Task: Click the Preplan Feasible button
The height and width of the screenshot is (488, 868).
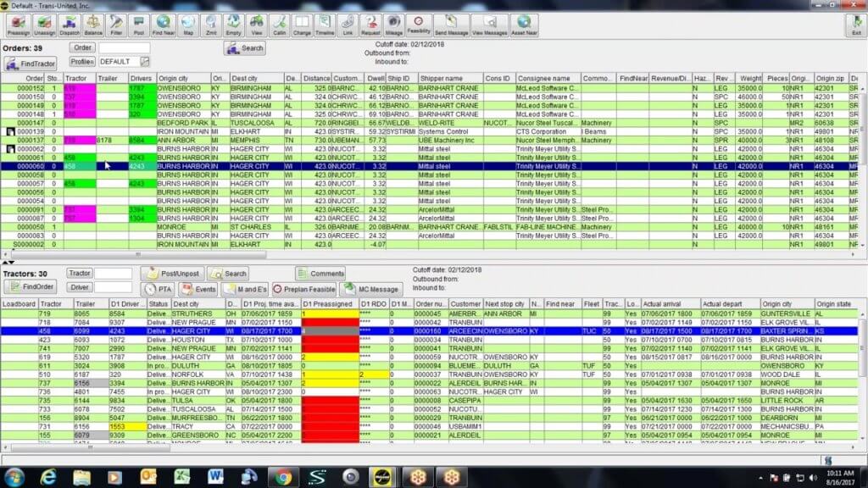Action: click(304, 290)
